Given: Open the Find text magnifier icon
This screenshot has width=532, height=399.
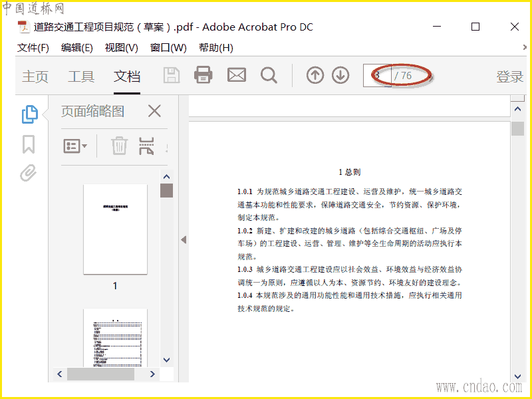Looking at the screenshot, I should 269,75.
